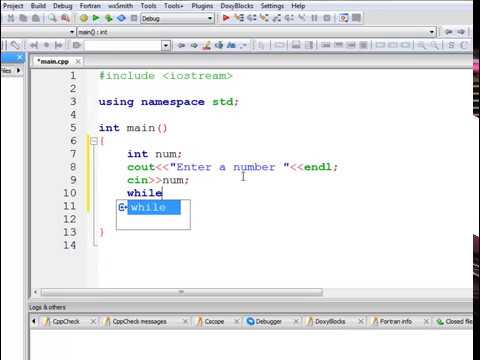Image resolution: width=480 pixels, height=360 pixels.
Task: Open the main() : int function dropdown
Action: pyautogui.click(x=432, y=32)
